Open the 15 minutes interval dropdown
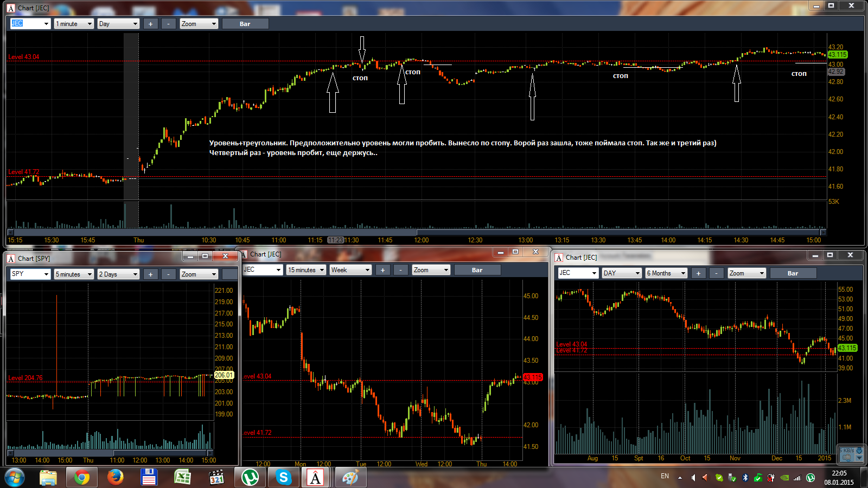Viewport: 868px width, 488px height. 307,270
